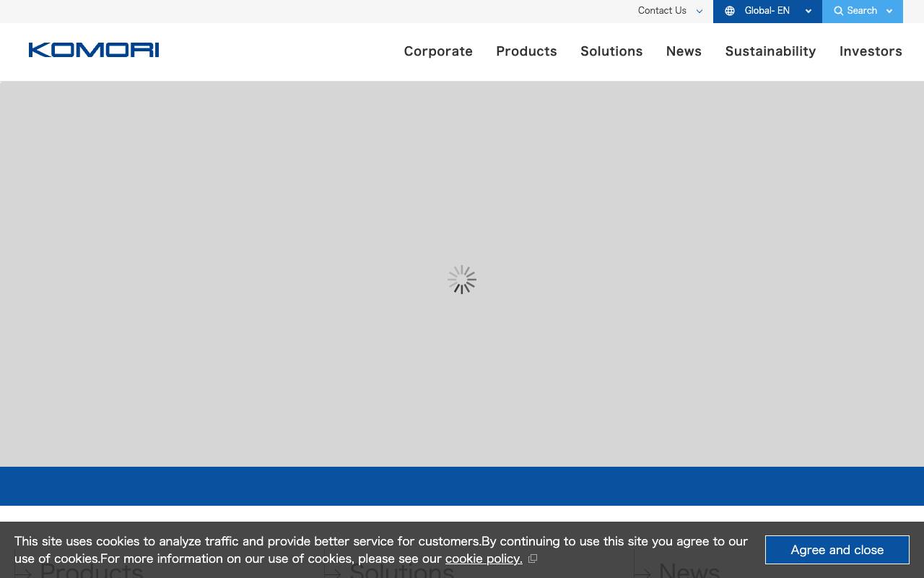Open the Sustainability menu item
Viewport: 924px width, 578px height.
pos(770,51)
